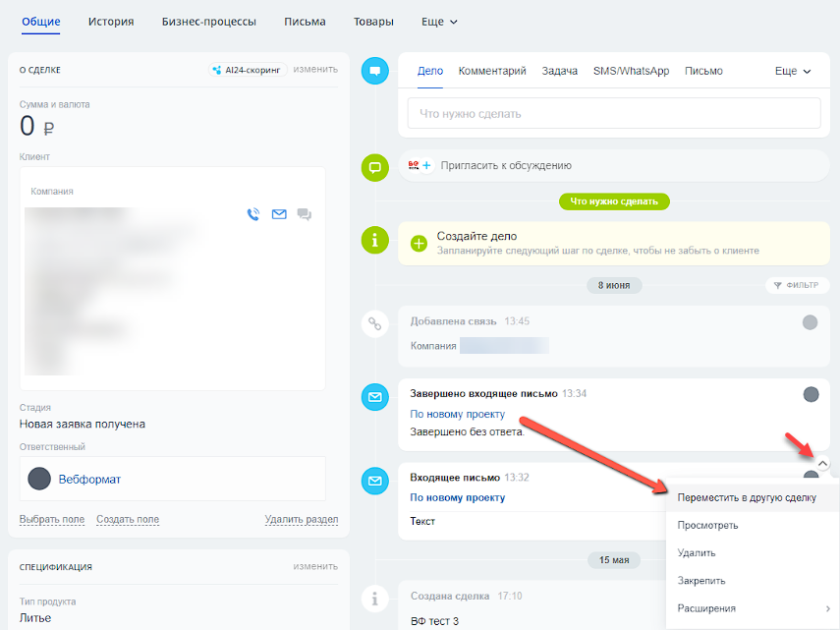This screenshot has width=840, height=630.
Task: Click the blue chat bubble timeline icon
Action: coord(374,71)
